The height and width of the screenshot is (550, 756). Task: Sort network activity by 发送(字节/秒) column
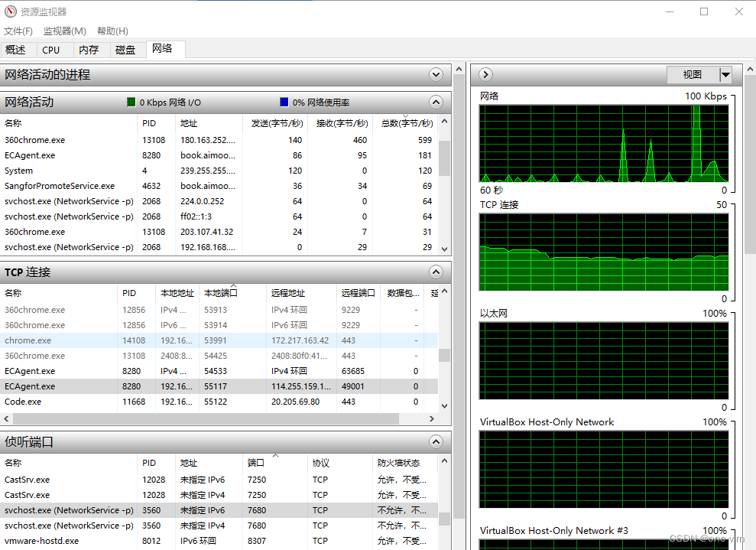pos(277,123)
